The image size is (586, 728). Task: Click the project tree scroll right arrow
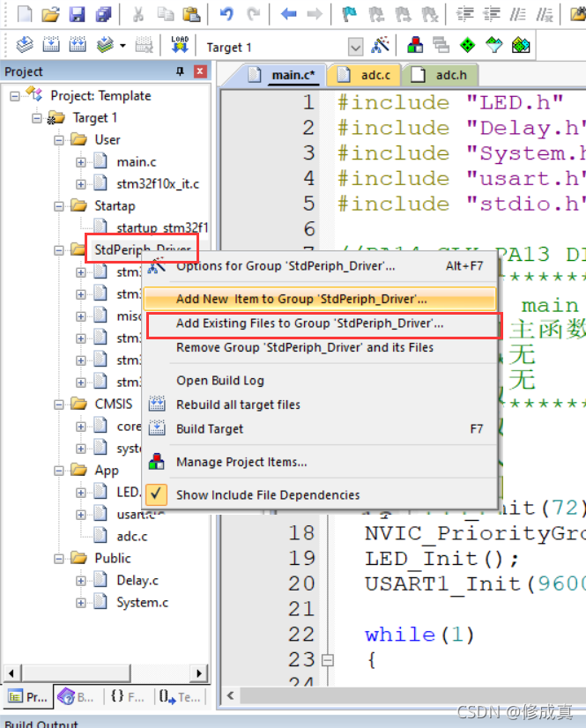pyautogui.click(x=199, y=672)
